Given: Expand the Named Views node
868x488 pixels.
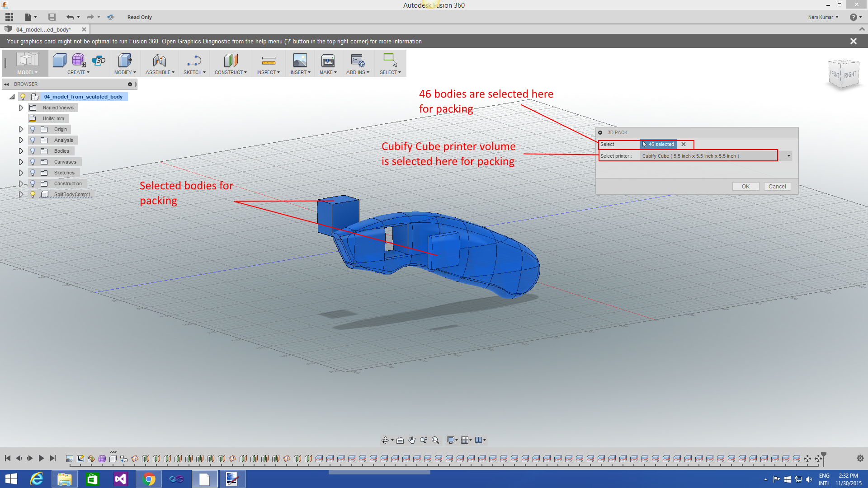Looking at the screenshot, I should pos(21,108).
